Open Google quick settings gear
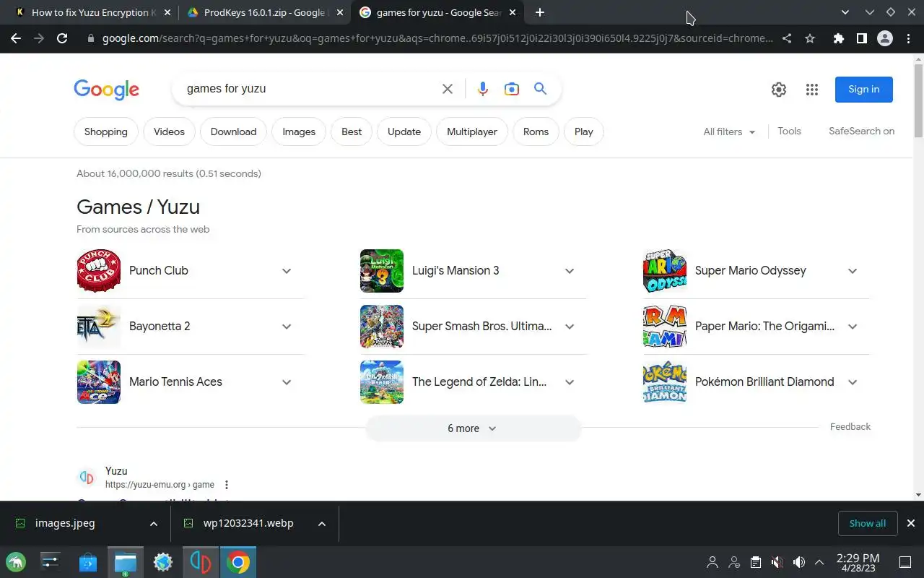The width and height of the screenshot is (924, 578). tap(779, 90)
